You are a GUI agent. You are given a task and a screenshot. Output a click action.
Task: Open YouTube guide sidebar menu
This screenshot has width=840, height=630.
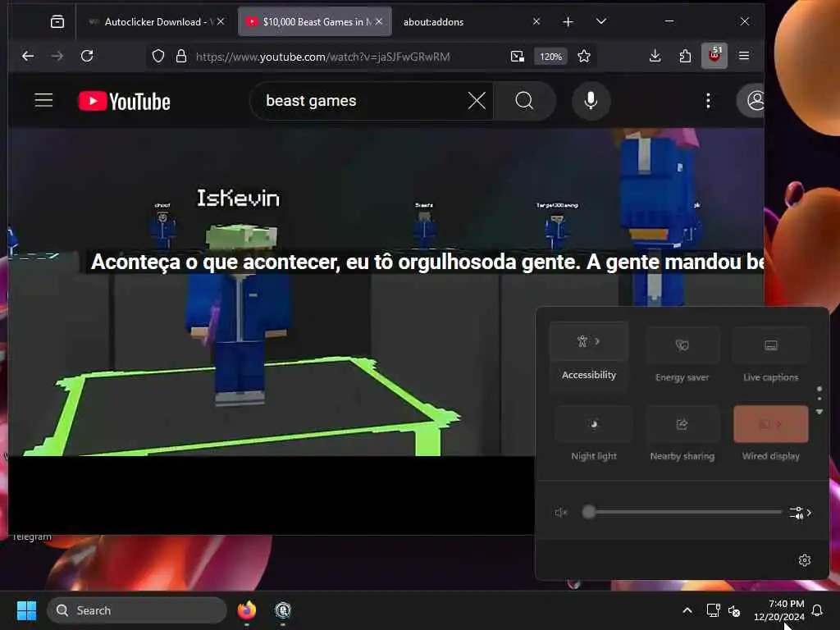tap(43, 100)
